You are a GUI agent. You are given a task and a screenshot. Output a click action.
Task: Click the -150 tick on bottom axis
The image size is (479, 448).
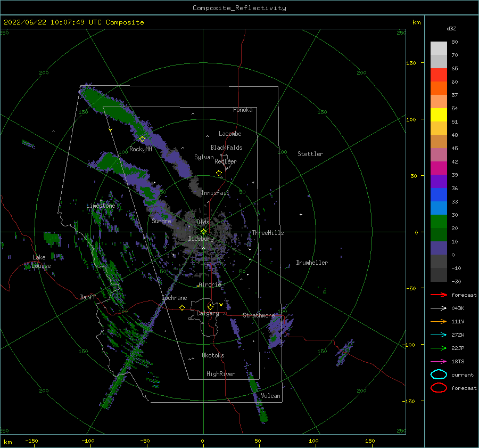31,441
